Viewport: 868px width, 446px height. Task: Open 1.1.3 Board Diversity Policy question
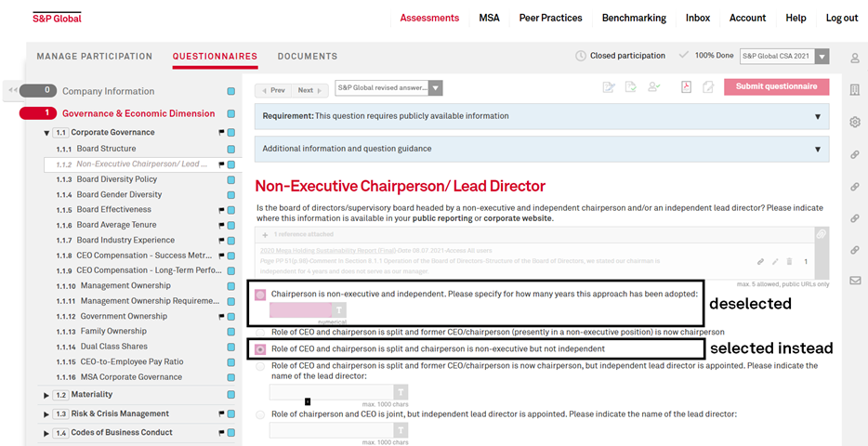117,180
